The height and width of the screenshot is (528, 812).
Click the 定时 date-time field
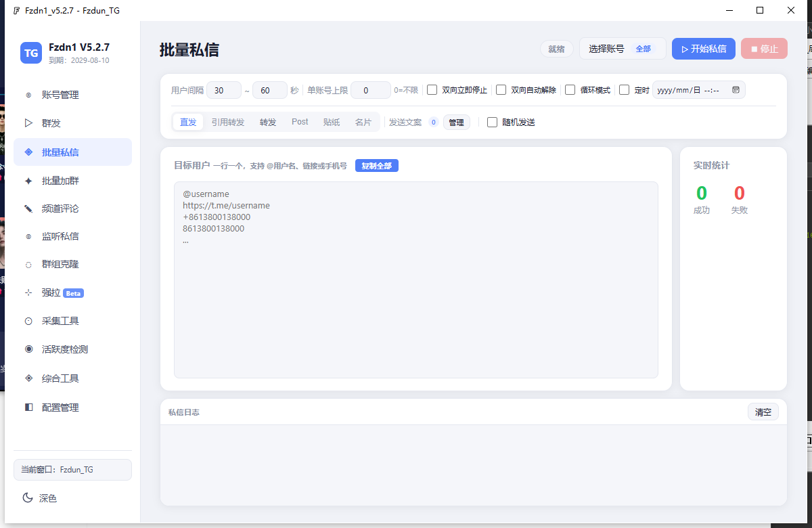point(699,90)
